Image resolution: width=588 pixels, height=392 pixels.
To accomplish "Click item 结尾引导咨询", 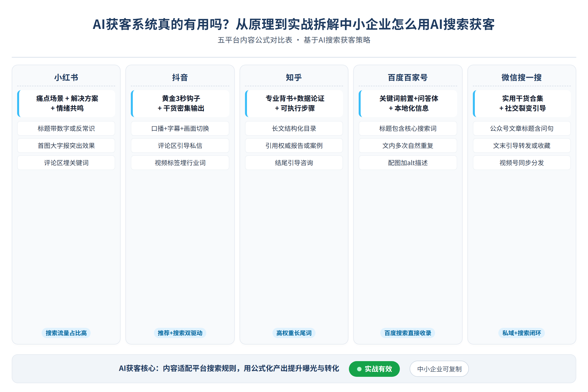I will pos(294,163).
